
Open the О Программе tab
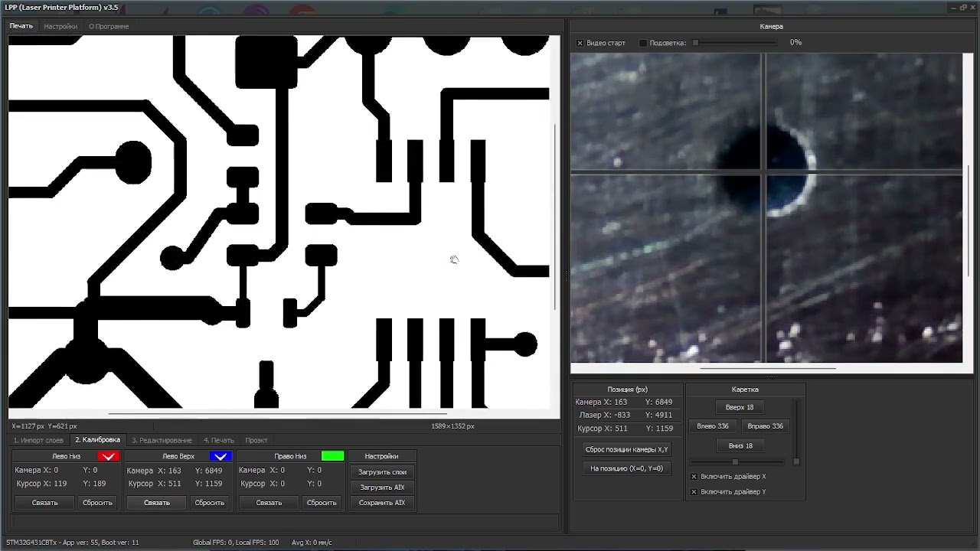109,26
